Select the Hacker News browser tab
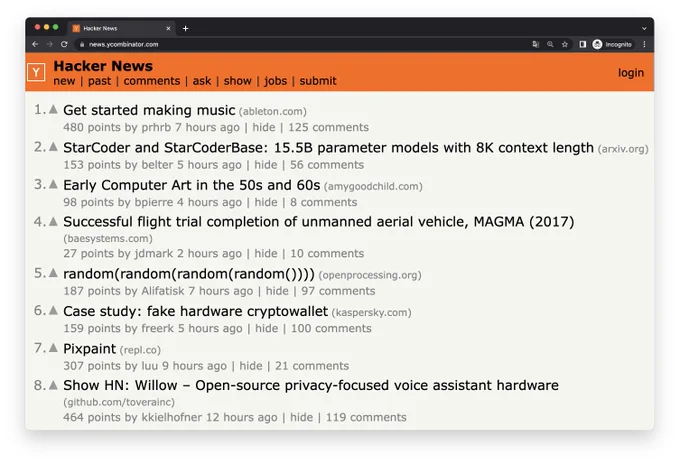The width and height of the screenshot is (680, 464). (x=121, y=29)
